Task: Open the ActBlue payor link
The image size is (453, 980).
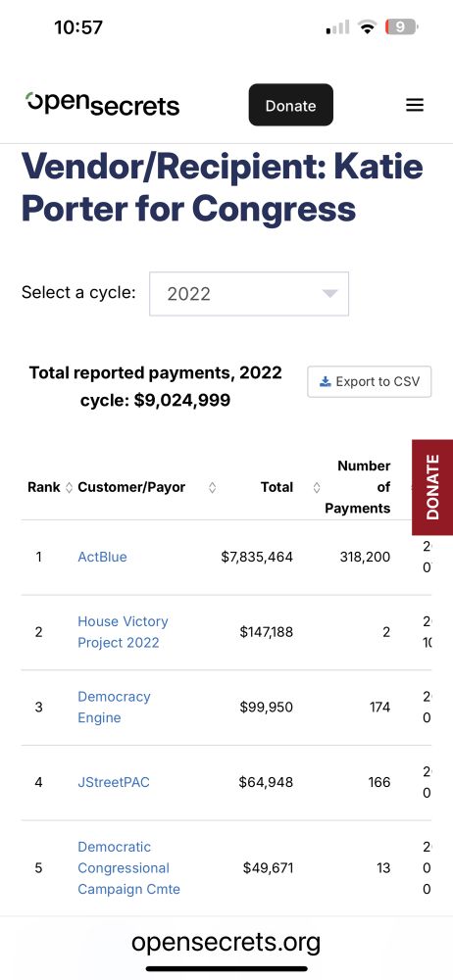Action: 102,557
